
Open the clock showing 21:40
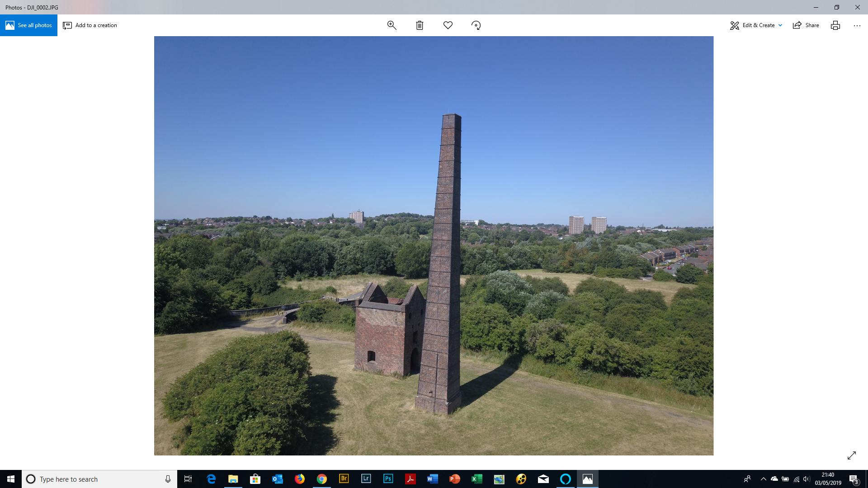pyautogui.click(x=828, y=479)
